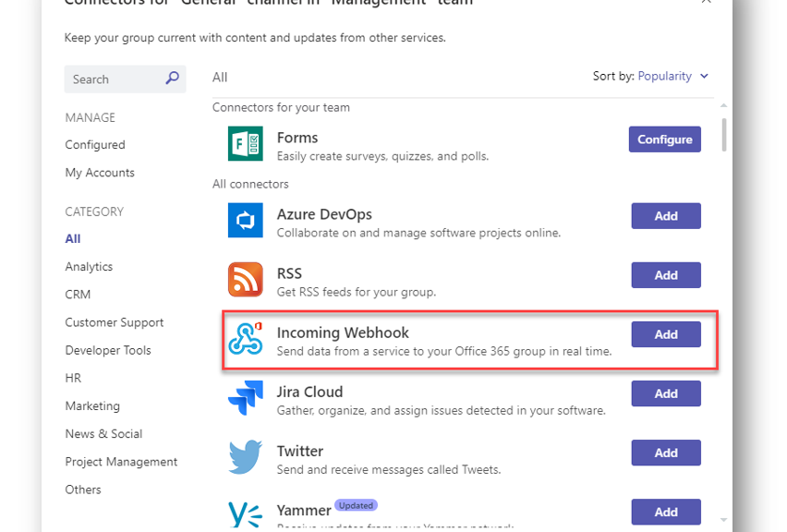The width and height of the screenshot is (787, 532).
Task: Select the Customer Support category
Action: click(x=114, y=322)
